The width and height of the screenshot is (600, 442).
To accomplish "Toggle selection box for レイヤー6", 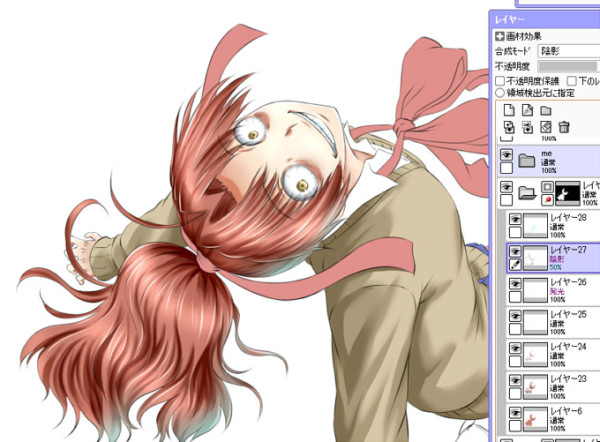I will [x=515, y=426].
